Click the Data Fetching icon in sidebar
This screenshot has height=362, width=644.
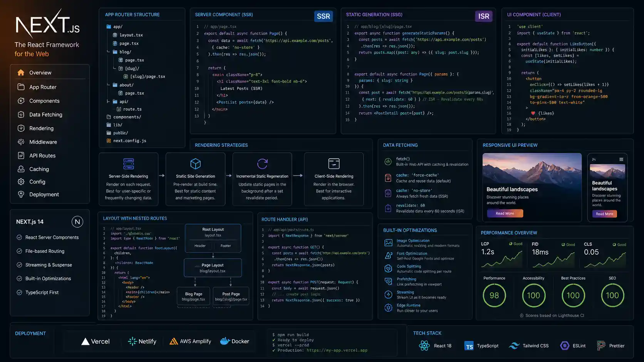21,114
